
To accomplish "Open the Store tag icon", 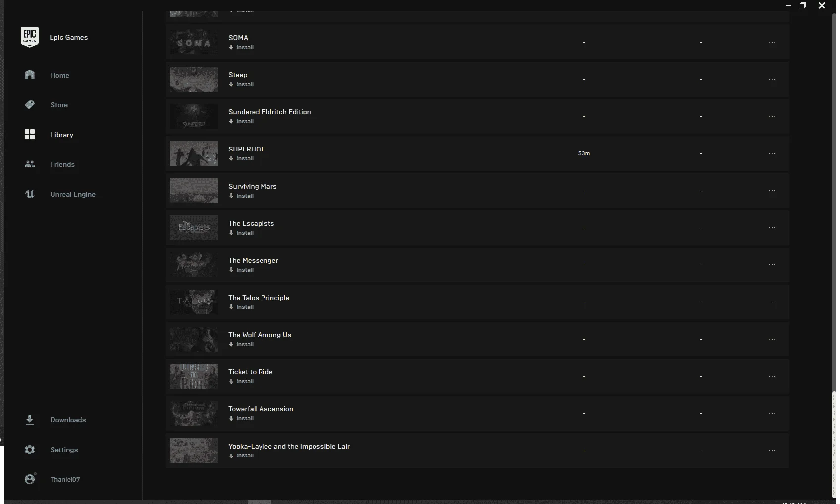I will pos(30,104).
